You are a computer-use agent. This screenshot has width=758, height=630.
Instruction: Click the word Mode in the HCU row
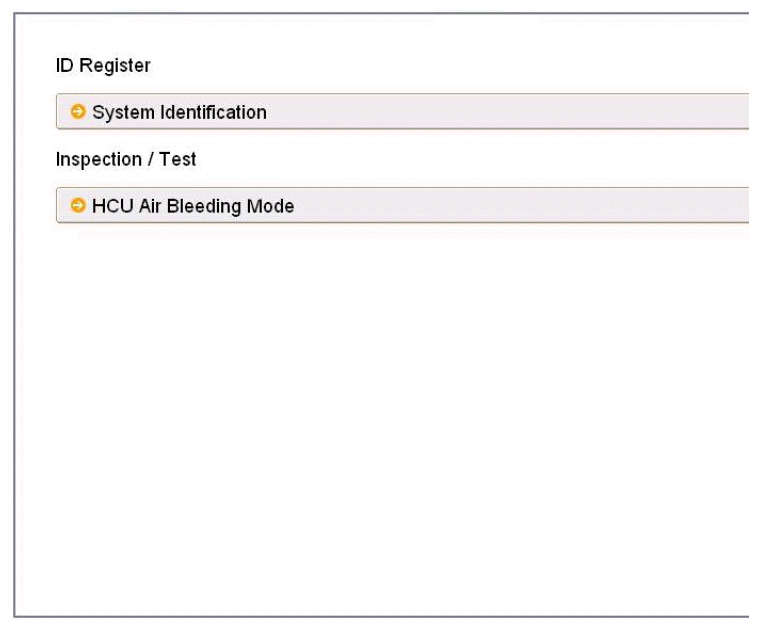pos(270,206)
